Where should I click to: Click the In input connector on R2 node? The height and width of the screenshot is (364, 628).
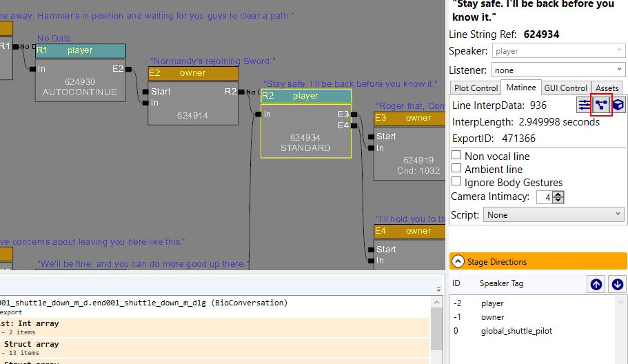pos(259,114)
